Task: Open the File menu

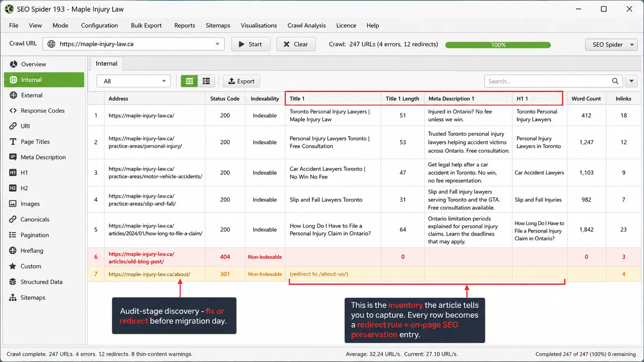Action: [x=14, y=25]
